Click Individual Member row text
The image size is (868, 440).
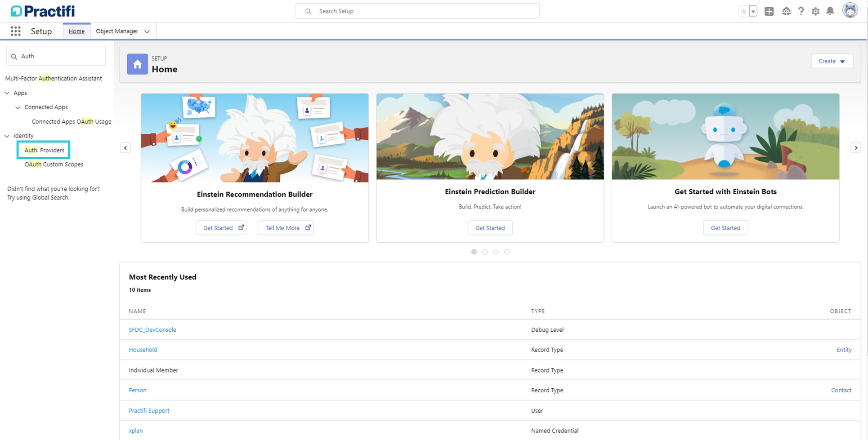[x=153, y=370]
